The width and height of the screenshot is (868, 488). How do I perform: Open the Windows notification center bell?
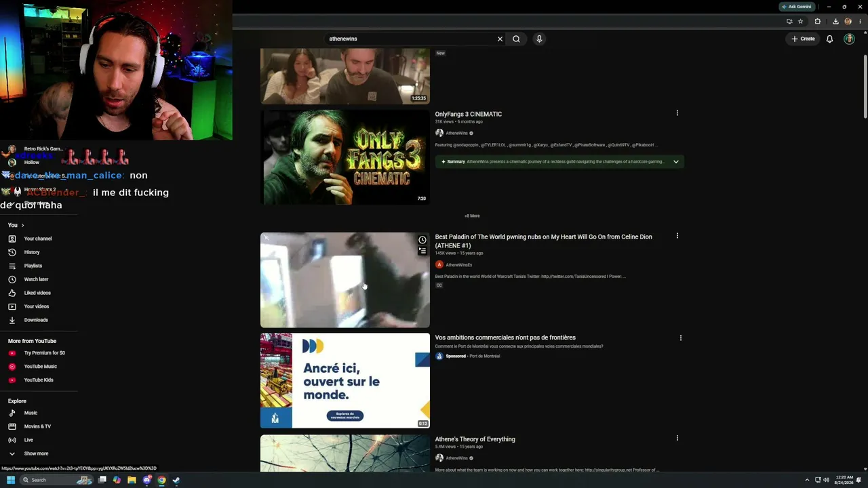[859, 480]
